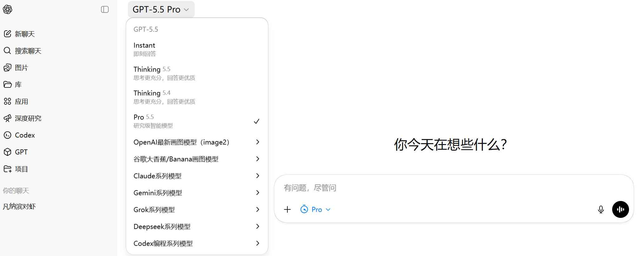
Task: Click the Pro timer icon in composer
Action: [304, 209]
